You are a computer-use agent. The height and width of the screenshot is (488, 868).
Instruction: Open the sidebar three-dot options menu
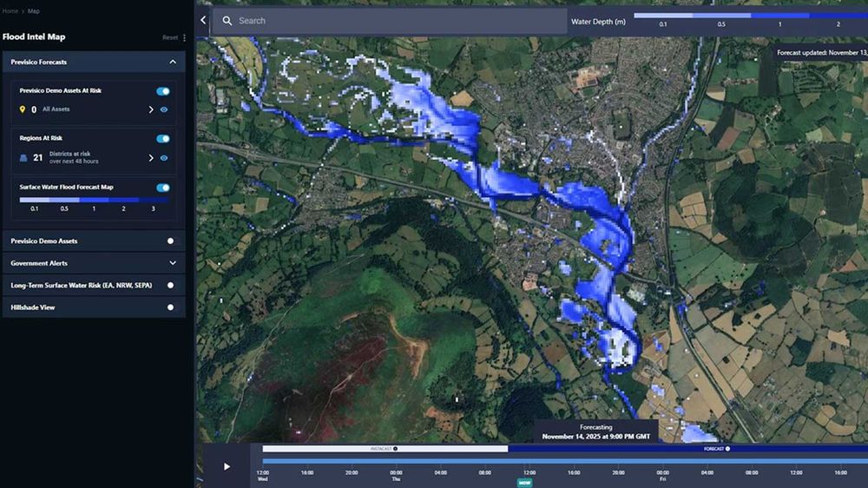[184, 37]
